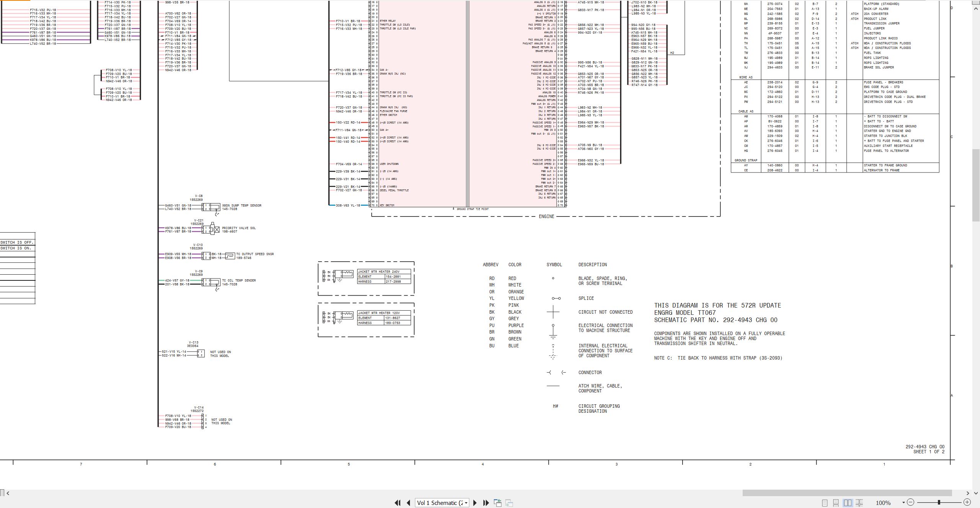Click the TC OUTPUT SPEED SNSR label
Screen dimensions: 980x508
tap(255, 254)
